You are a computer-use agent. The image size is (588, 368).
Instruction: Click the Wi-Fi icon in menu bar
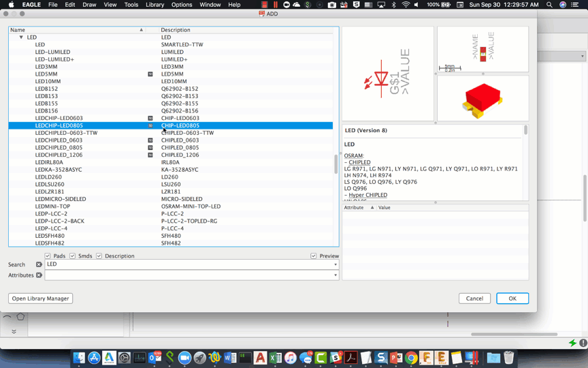pyautogui.click(x=406, y=5)
